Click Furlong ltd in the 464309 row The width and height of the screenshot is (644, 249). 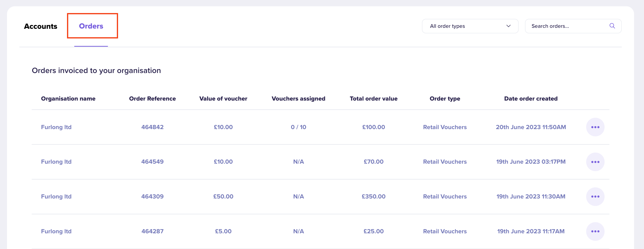pyautogui.click(x=56, y=197)
